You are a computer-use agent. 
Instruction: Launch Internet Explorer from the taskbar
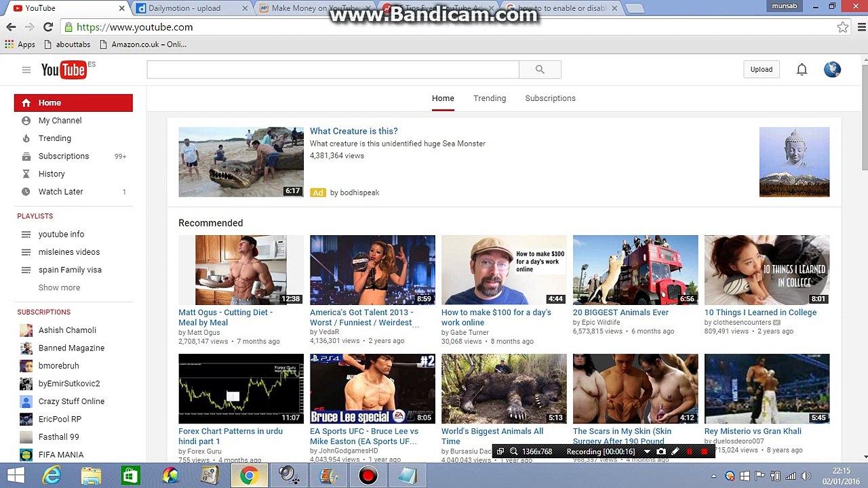click(x=52, y=476)
